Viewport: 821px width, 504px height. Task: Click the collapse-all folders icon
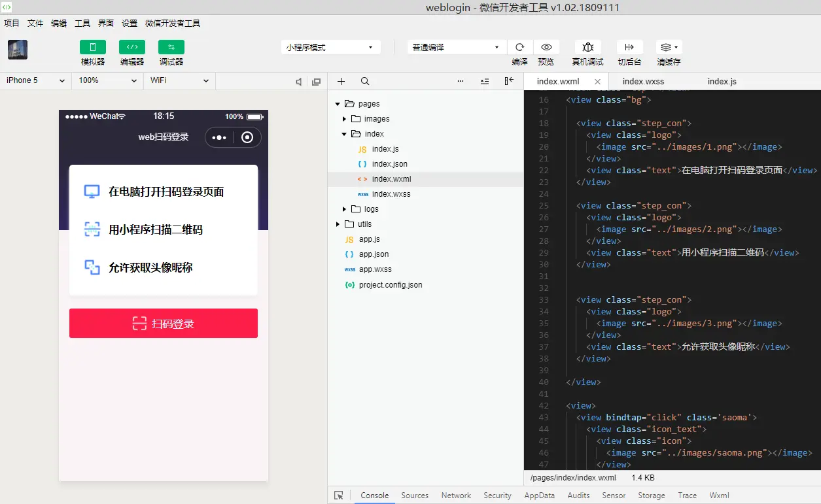point(485,81)
